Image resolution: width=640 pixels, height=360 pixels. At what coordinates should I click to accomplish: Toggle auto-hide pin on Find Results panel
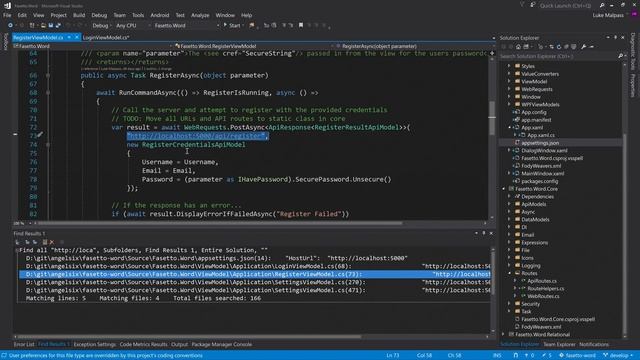484,233
